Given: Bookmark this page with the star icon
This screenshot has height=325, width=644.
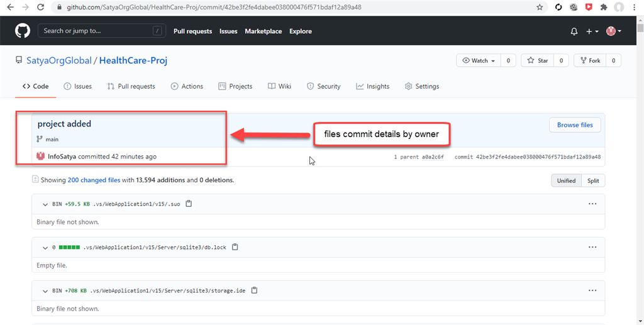Looking at the screenshot, I should click(x=540, y=7).
